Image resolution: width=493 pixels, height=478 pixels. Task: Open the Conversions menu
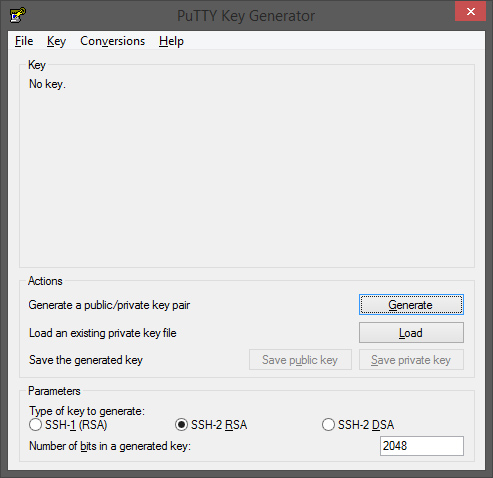click(x=113, y=41)
